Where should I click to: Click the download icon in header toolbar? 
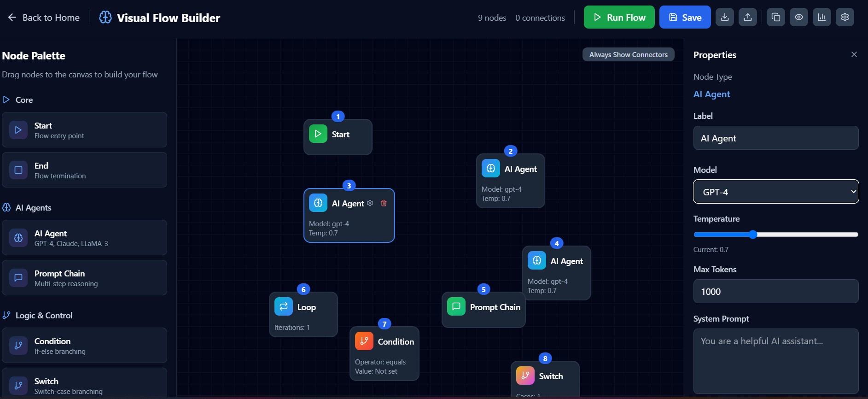725,17
